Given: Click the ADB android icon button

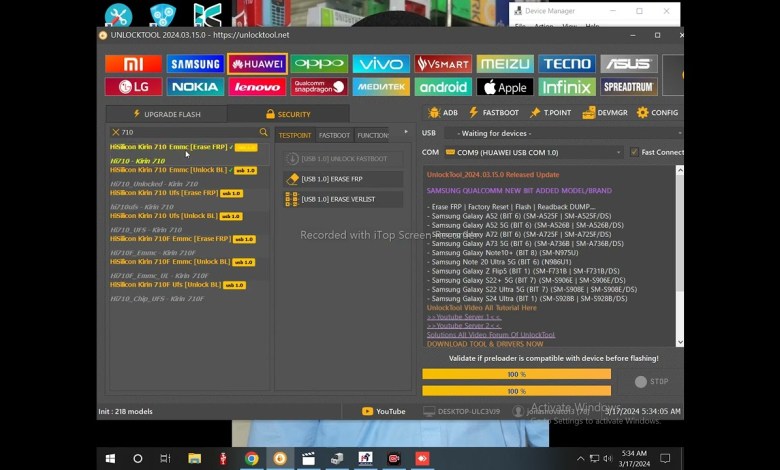Looking at the screenshot, I should (443, 113).
